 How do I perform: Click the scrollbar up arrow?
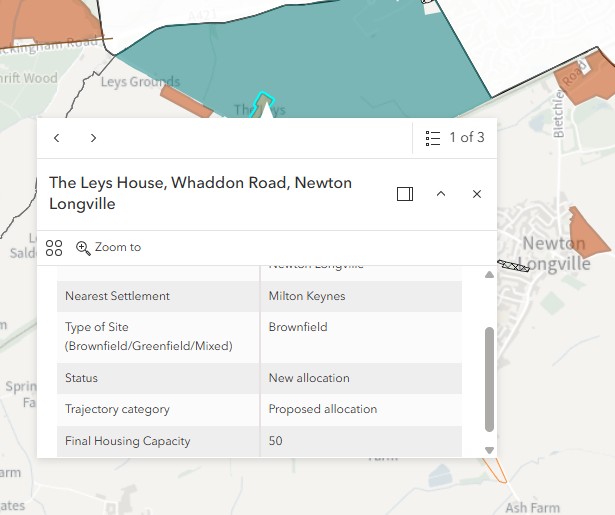[489, 275]
